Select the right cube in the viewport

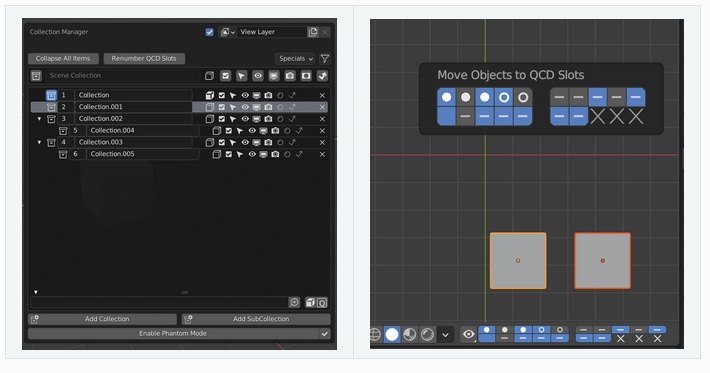coord(603,261)
